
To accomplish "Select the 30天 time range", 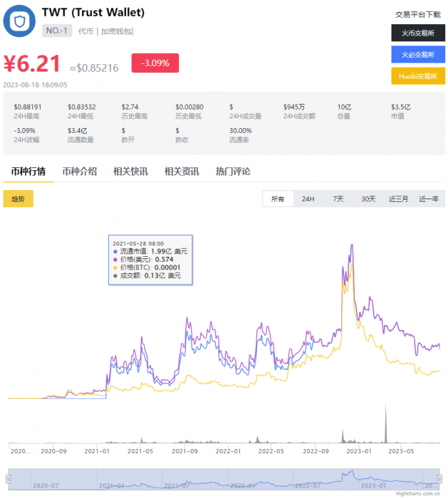I will (368, 199).
